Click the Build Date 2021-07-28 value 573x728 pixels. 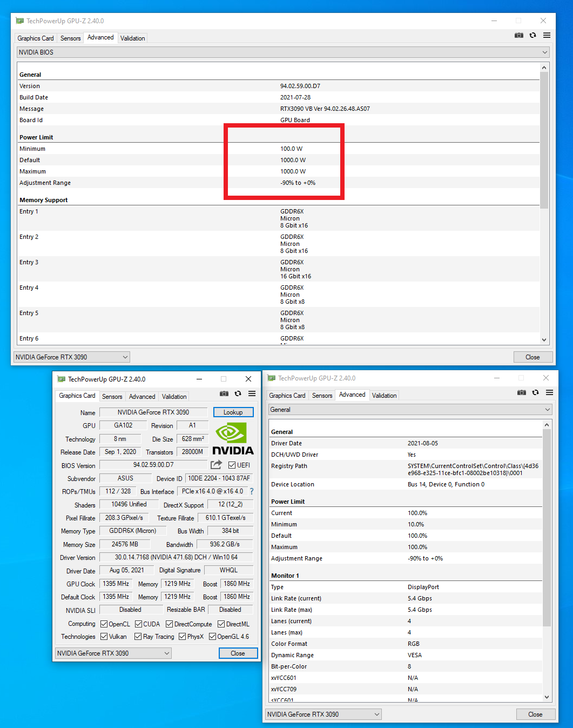coord(295,97)
